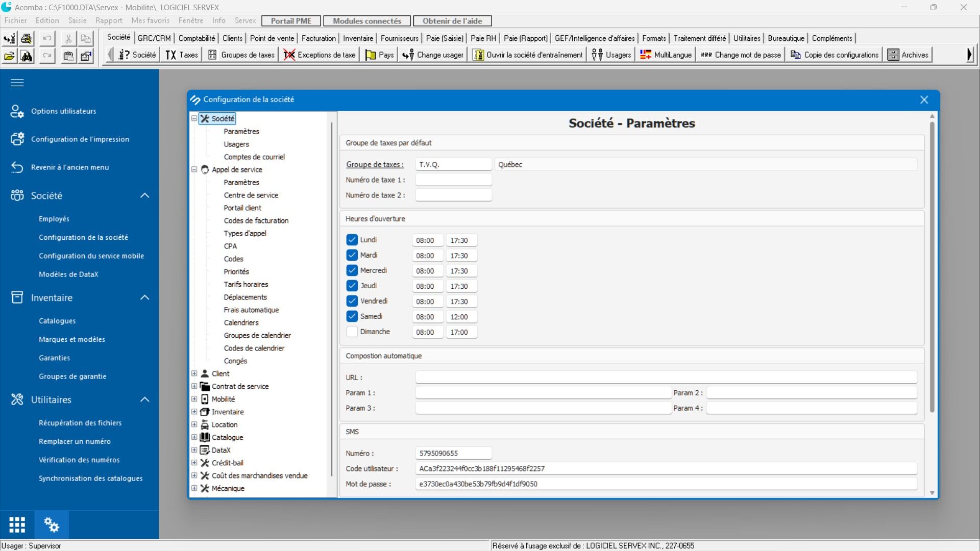This screenshot has height=551, width=980.
Task: Click the Groupe de taxes link
Action: click(x=375, y=164)
